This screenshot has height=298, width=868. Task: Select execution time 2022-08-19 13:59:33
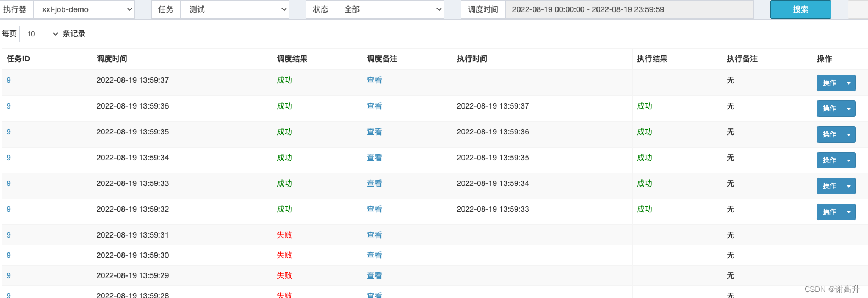point(493,209)
